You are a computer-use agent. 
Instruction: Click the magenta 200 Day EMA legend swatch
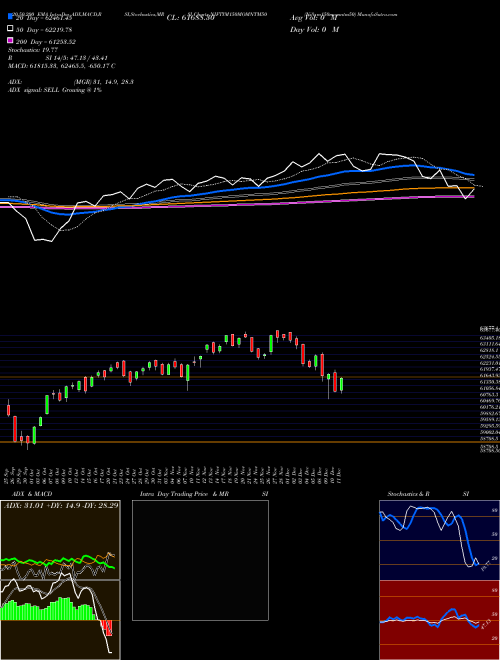point(10,40)
